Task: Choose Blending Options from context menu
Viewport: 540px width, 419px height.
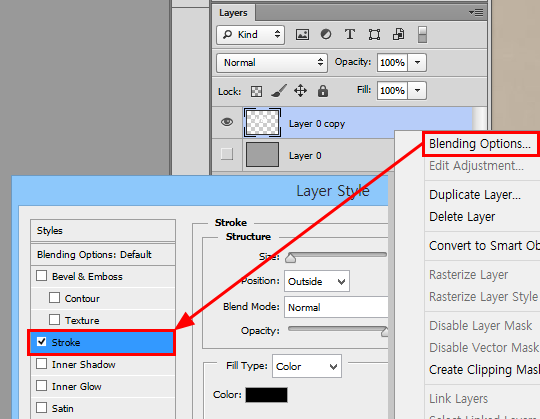Action: (x=479, y=144)
